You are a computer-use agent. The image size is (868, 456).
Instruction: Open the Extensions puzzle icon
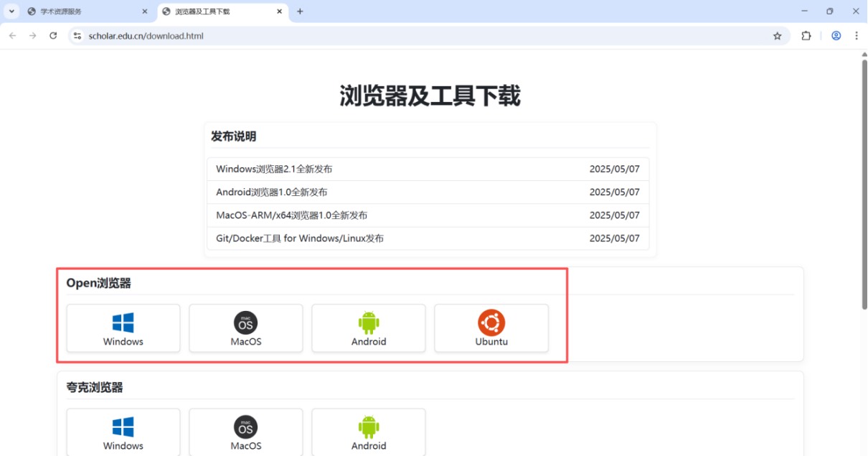tap(806, 36)
